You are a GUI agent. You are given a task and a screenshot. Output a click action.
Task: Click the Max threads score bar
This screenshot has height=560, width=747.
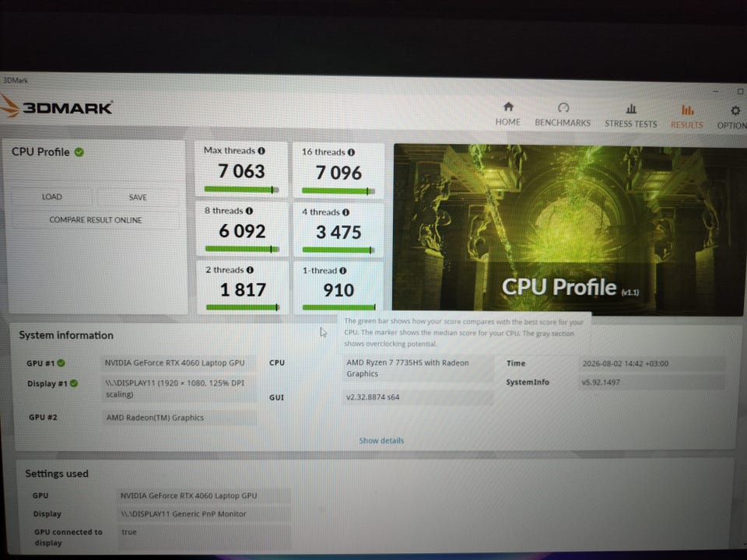pos(241,190)
